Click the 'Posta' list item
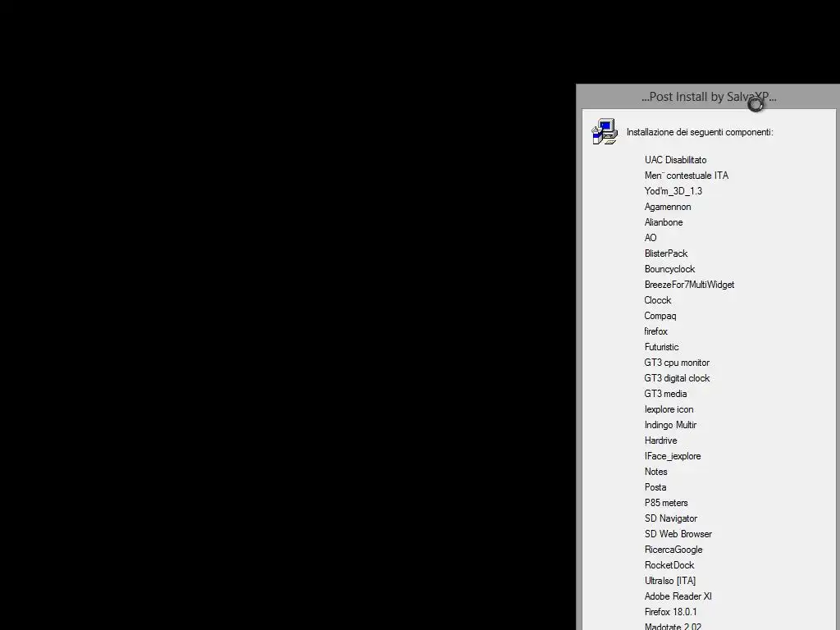 click(655, 487)
